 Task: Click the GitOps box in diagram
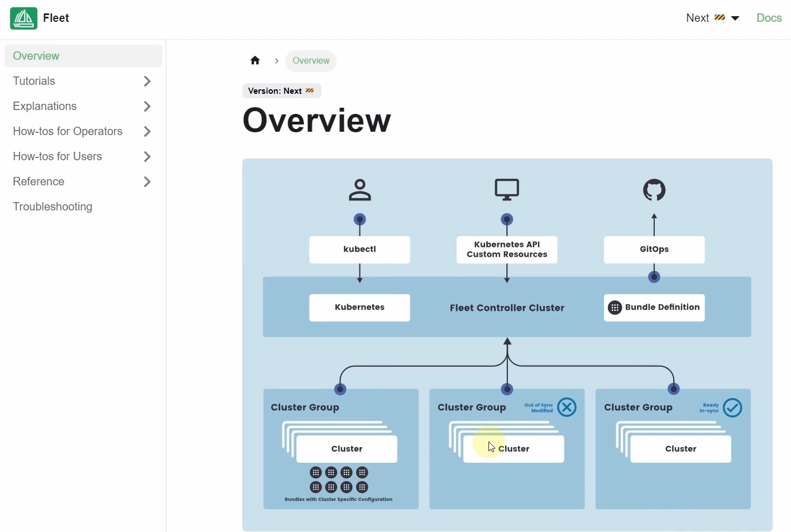point(654,250)
